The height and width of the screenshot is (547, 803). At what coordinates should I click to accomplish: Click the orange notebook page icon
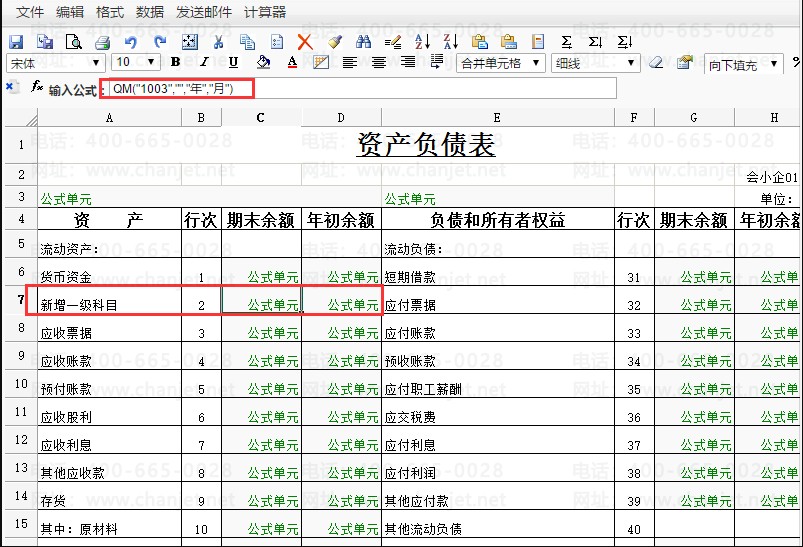pyautogui.click(x=538, y=42)
